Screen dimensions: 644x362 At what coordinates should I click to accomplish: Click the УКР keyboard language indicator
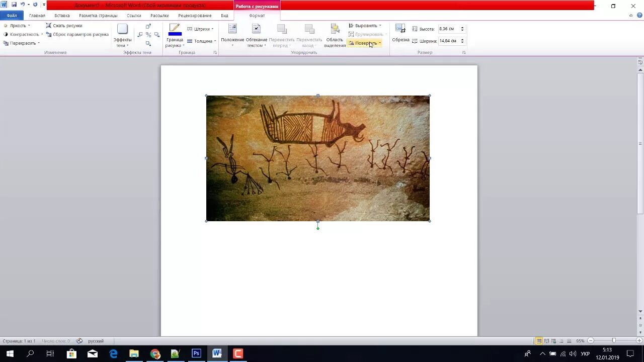[585, 354]
